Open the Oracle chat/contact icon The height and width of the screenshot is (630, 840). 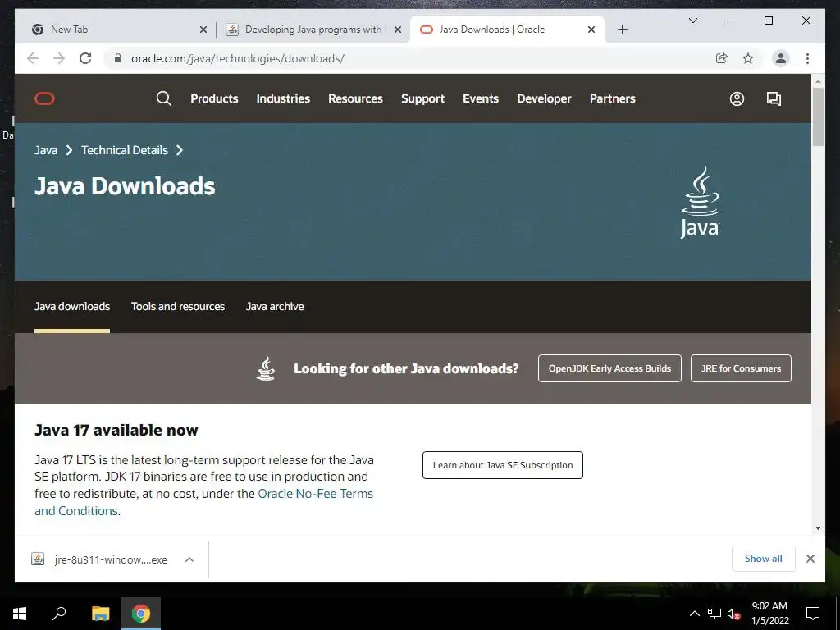(x=774, y=98)
